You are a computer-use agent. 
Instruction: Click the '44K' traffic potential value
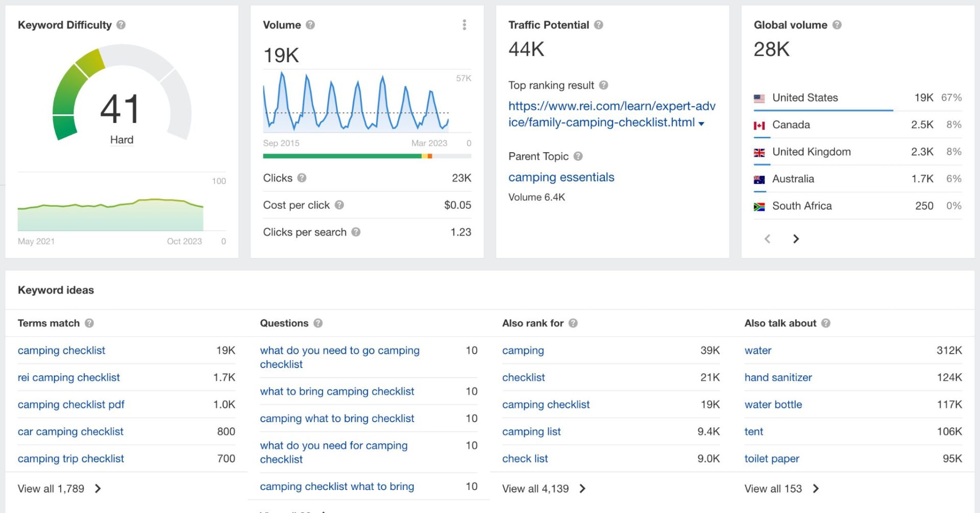[x=526, y=50]
